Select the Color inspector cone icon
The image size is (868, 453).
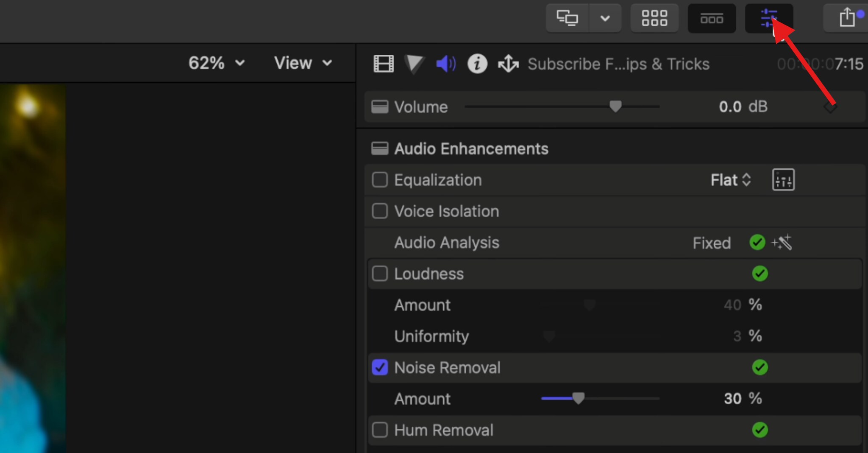[x=413, y=64]
